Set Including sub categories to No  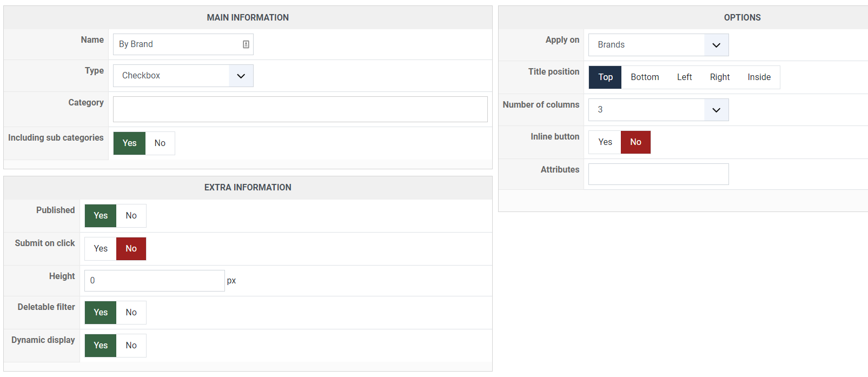160,143
